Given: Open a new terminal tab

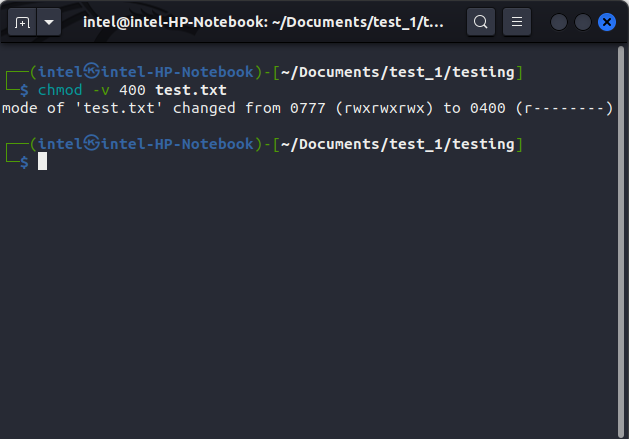Looking at the screenshot, I should pos(20,22).
